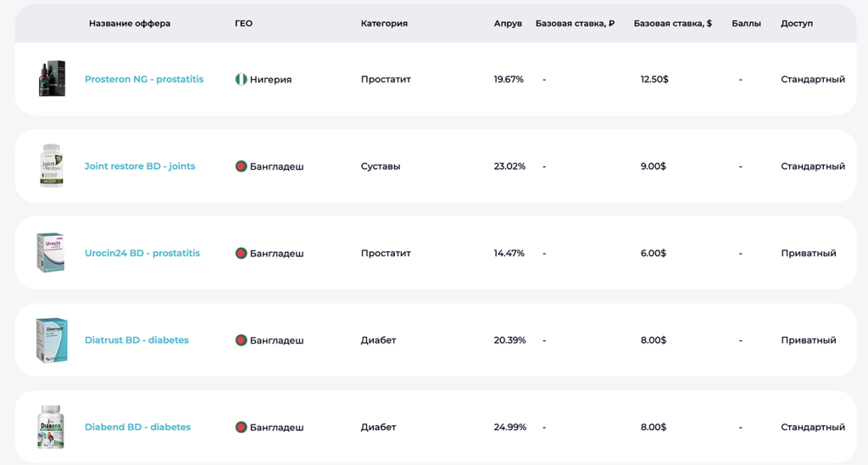Click the Доступ column header

(796, 24)
